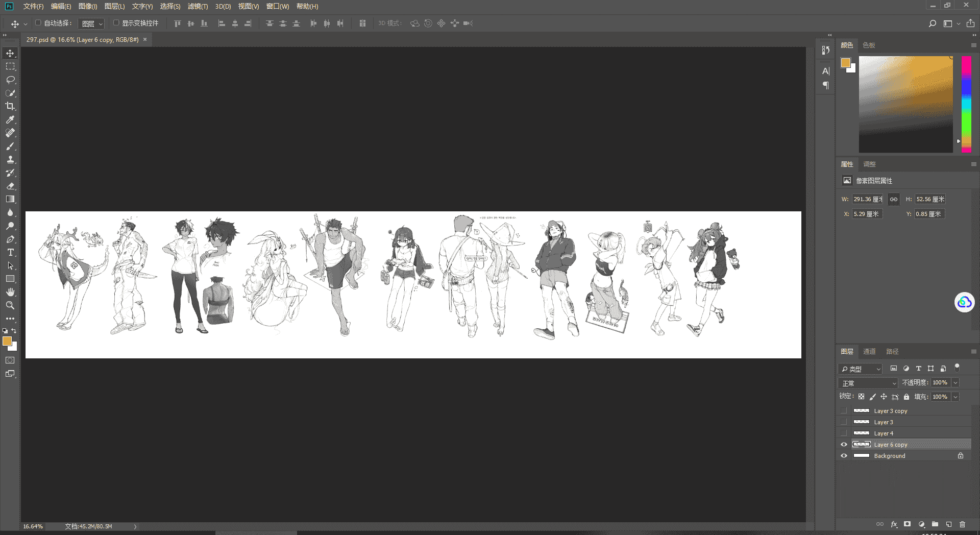Select the Pen tool

(10, 239)
